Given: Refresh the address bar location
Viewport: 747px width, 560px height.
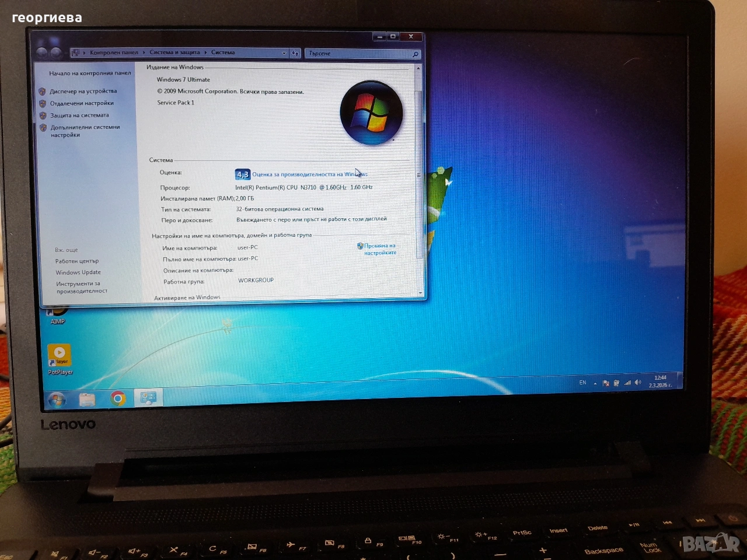Looking at the screenshot, I should [x=295, y=53].
